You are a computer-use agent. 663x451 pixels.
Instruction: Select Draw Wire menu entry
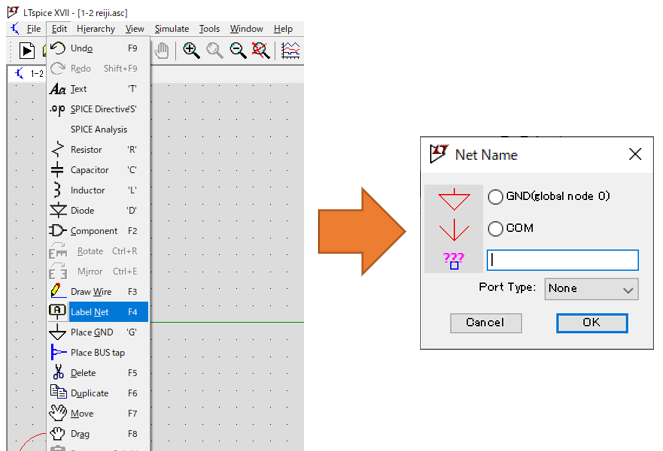click(99, 292)
